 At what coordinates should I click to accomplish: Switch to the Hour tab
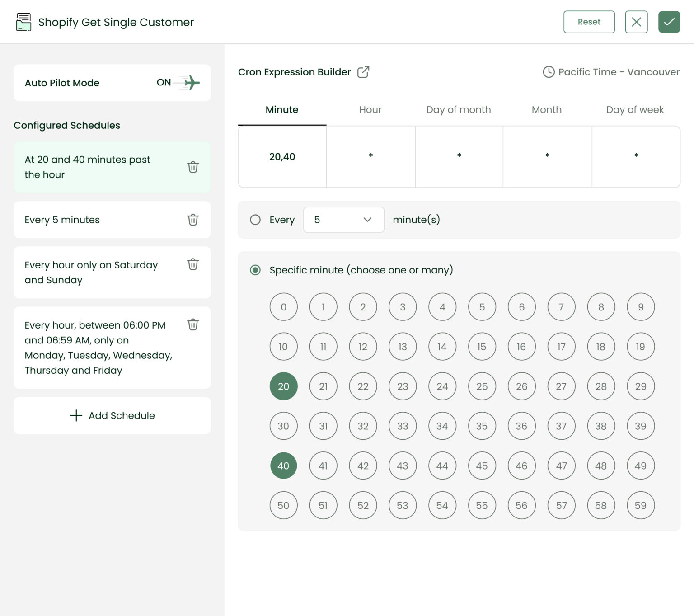point(370,109)
